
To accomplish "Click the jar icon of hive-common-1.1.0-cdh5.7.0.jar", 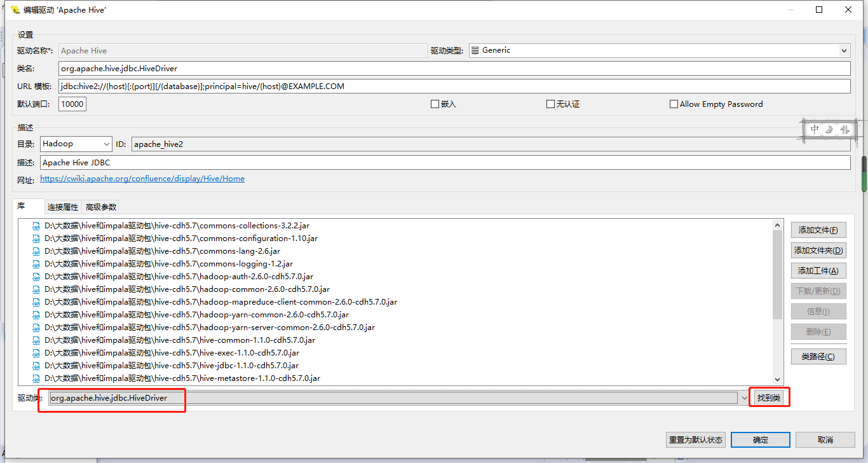I will 36,340.
